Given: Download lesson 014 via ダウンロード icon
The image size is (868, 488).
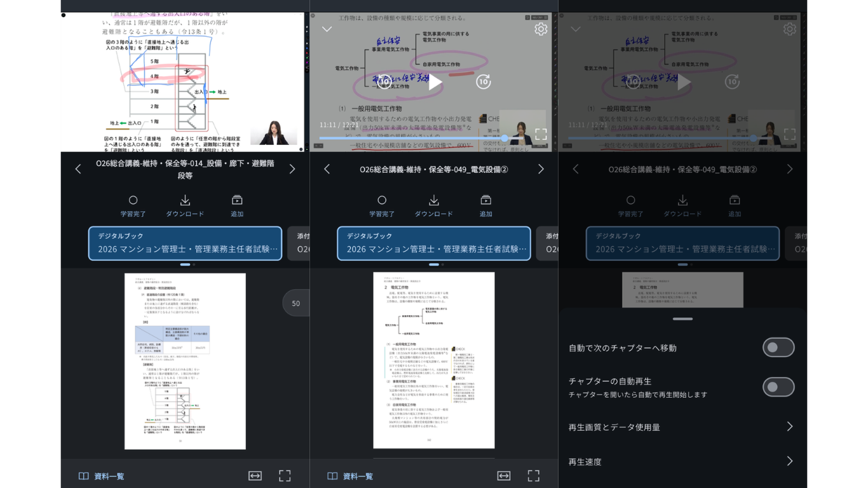Looking at the screenshot, I should [185, 206].
